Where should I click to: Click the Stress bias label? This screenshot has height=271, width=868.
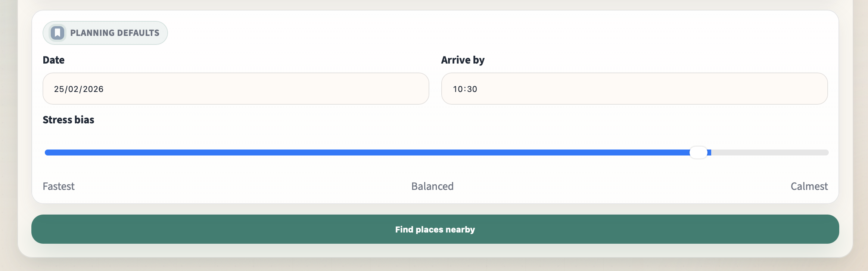[x=68, y=120]
